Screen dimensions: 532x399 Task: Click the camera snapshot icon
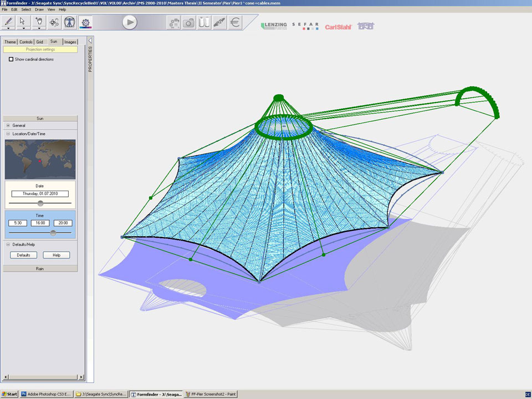coord(189,22)
